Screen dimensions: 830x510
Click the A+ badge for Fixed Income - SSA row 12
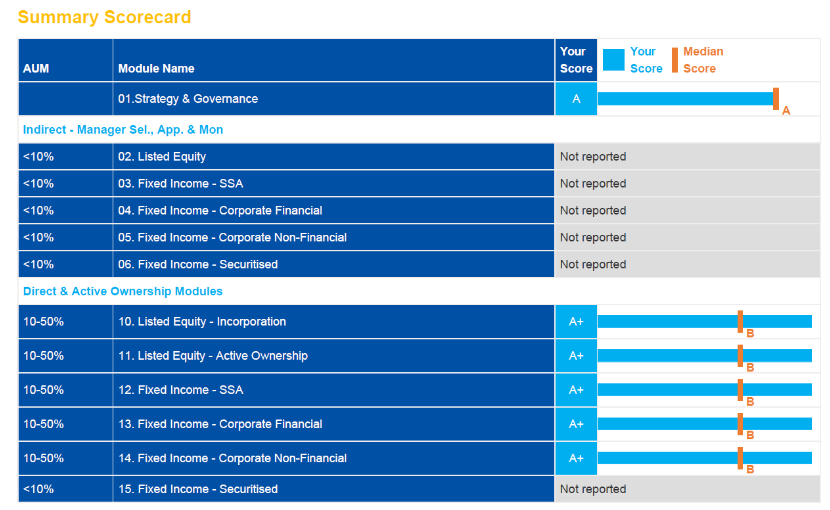pos(576,390)
